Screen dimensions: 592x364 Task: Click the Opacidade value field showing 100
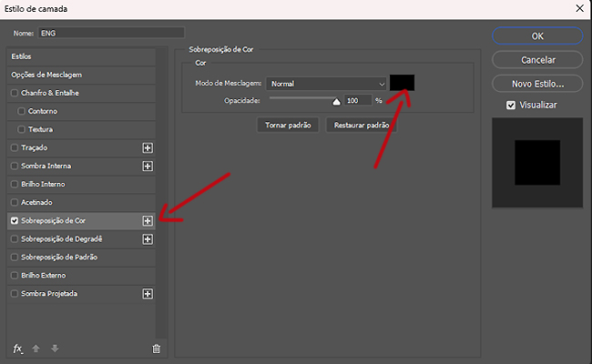pos(358,100)
